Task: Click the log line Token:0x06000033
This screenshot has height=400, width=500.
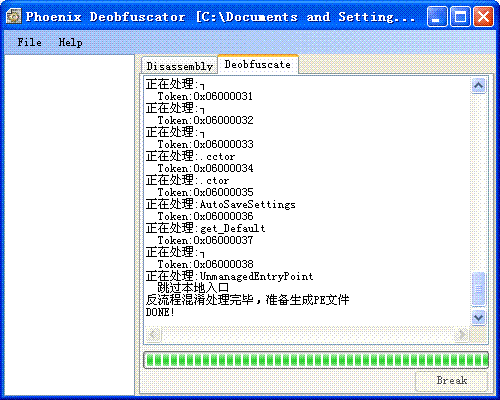Action: (x=205, y=145)
